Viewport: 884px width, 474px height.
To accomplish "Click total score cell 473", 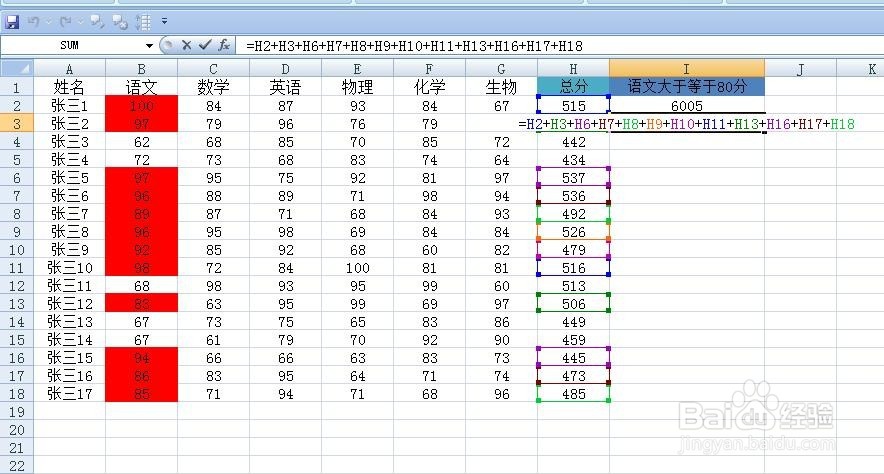I will point(573,376).
